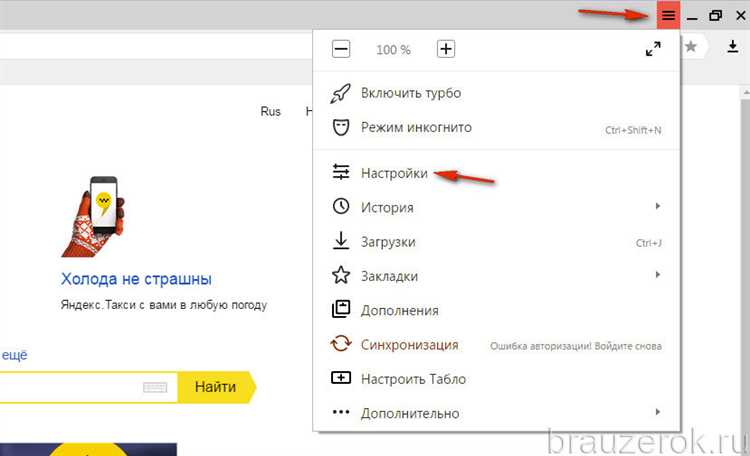750x456 pixels.
Task: Click the Синхронизация sync arrows icon
Action: [341, 344]
